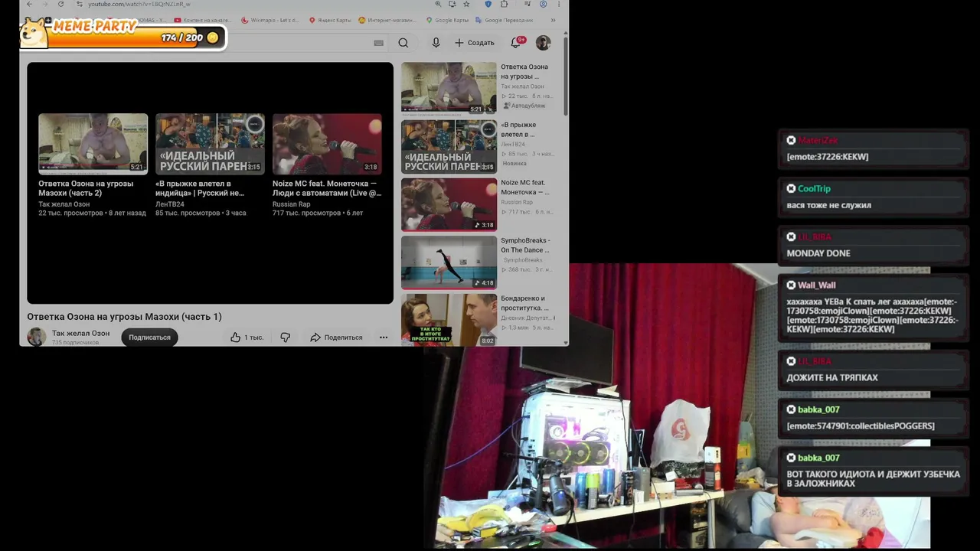Screen dimensions: 980x551
Task: Play the end-screen Noize MC feat. Монеточка video
Action: coord(327,143)
